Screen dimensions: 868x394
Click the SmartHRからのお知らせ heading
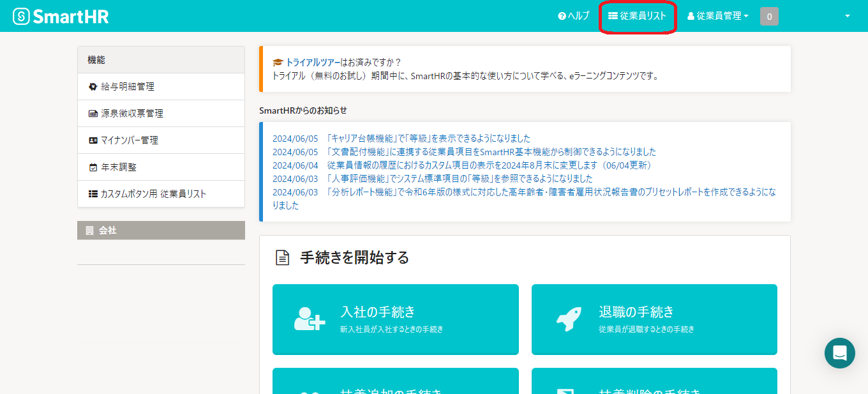(303, 110)
